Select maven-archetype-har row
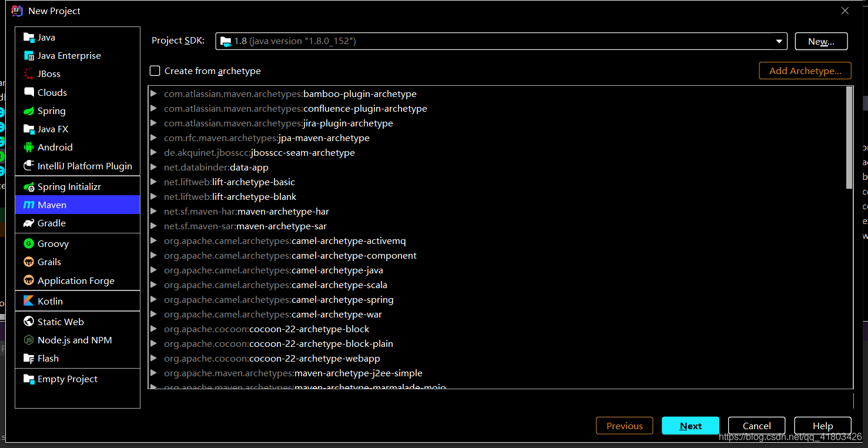This screenshot has width=868, height=448. (x=497, y=212)
